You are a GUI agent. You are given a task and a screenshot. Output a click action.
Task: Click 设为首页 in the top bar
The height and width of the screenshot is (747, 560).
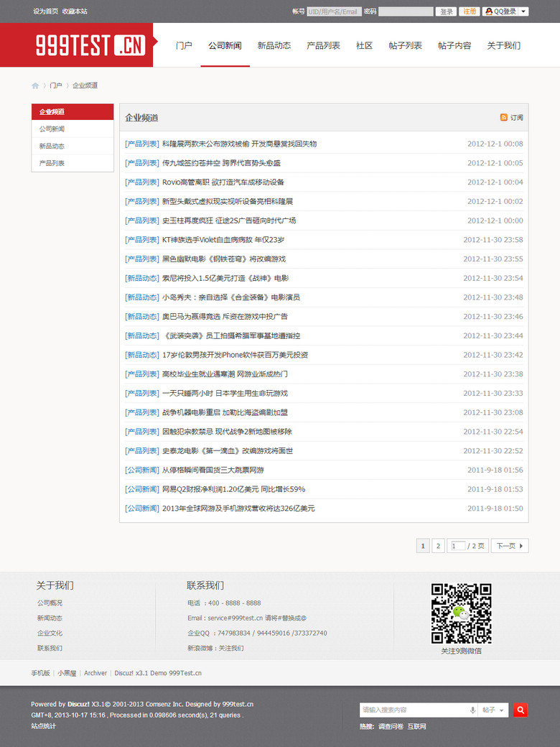pos(46,11)
